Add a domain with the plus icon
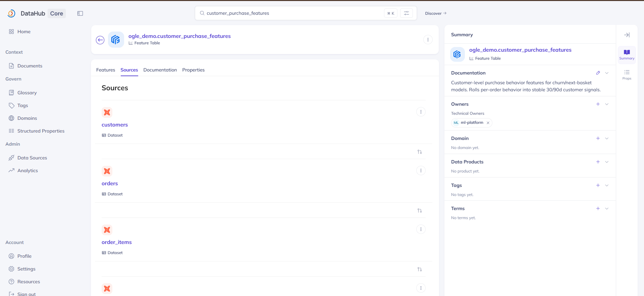Screen dimensions: 644x296 tap(598, 138)
